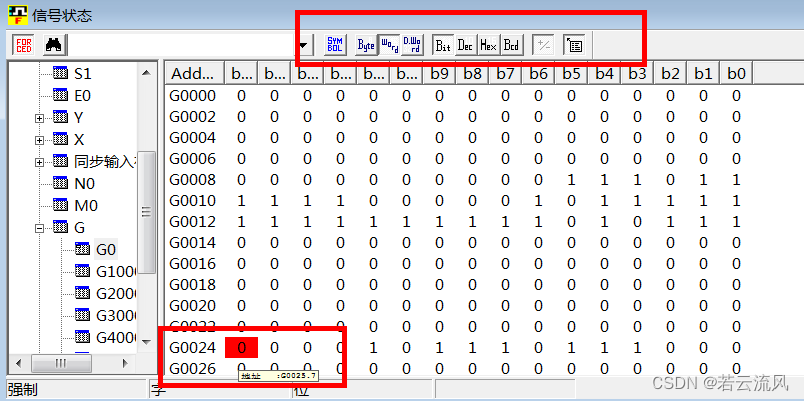
Task: Click the list-view icon after the +/- button
Action: (x=574, y=45)
